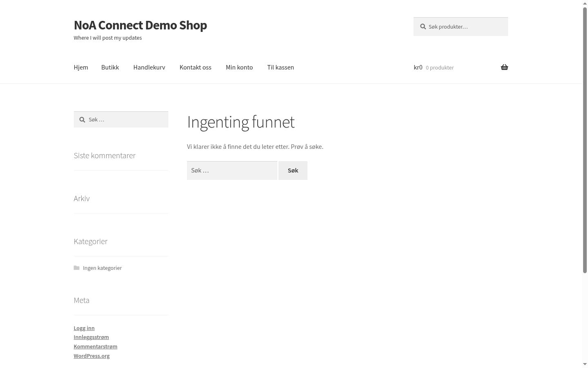Click the Søk button
The height and width of the screenshot is (368, 588).
point(293,171)
